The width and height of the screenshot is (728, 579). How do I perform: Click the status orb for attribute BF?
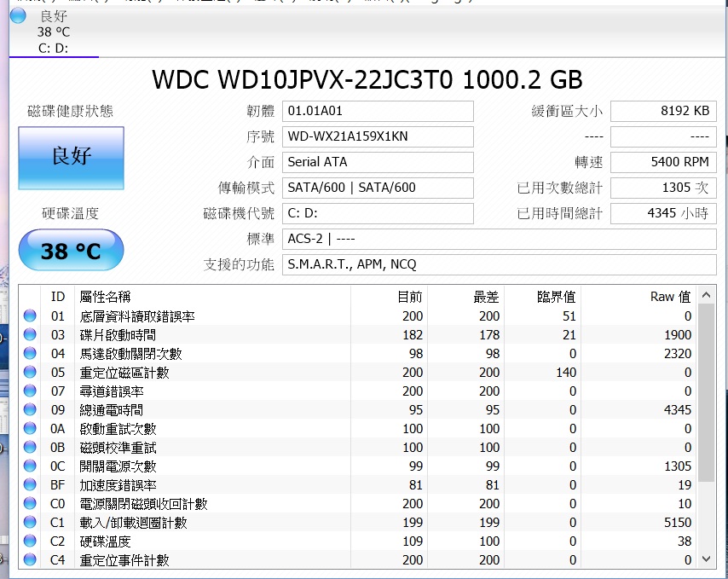click(x=30, y=484)
